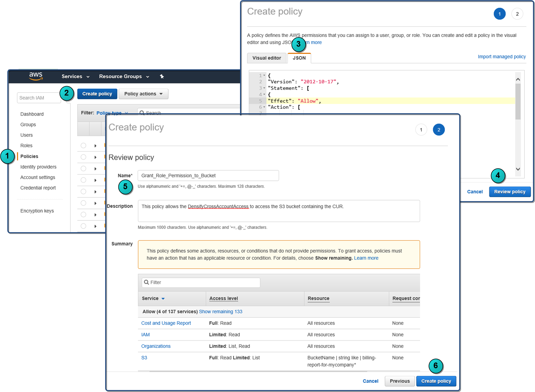Click Import managed policy link

click(501, 57)
